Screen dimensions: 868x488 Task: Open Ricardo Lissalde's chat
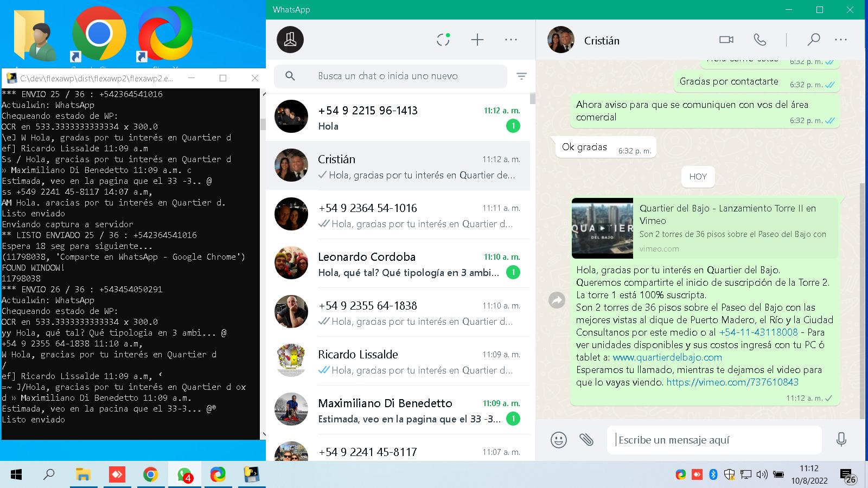pyautogui.click(x=398, y=361)
